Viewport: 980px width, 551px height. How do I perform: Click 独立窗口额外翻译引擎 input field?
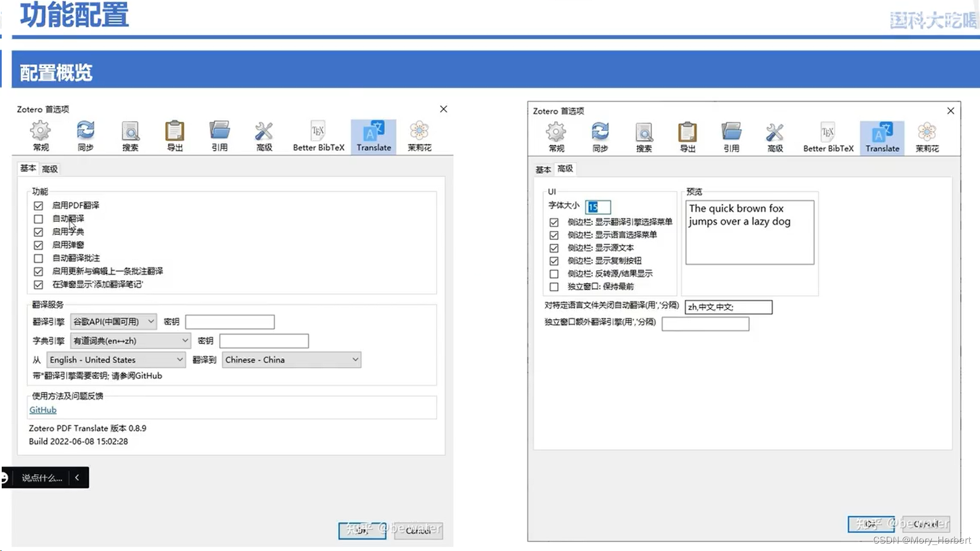(705, 324)
